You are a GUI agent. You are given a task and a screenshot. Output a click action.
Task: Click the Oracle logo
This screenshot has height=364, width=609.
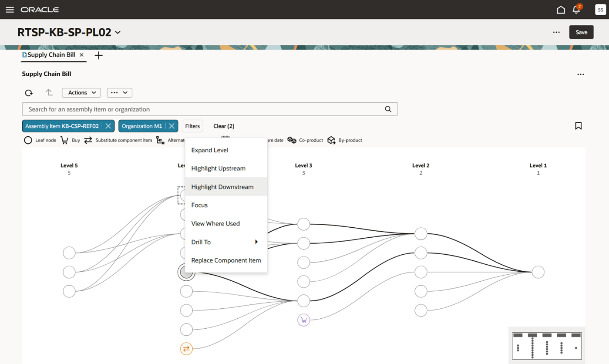tap(40, 10)
